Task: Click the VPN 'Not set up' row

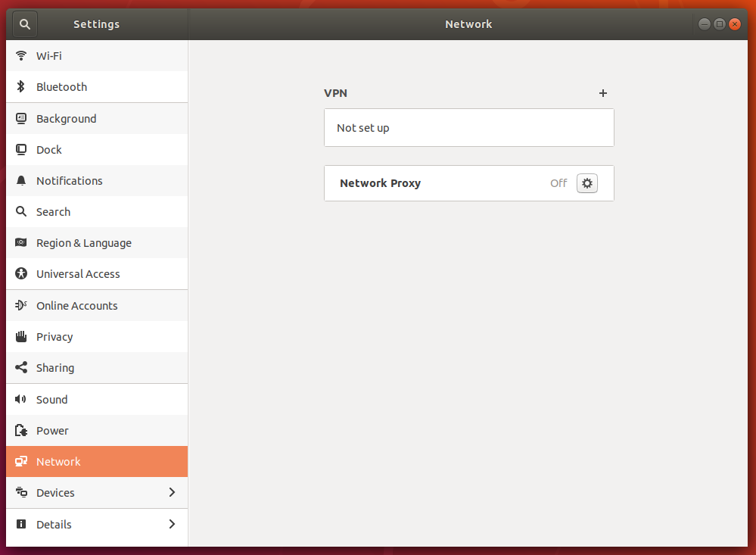Action: tap(469, 127)
